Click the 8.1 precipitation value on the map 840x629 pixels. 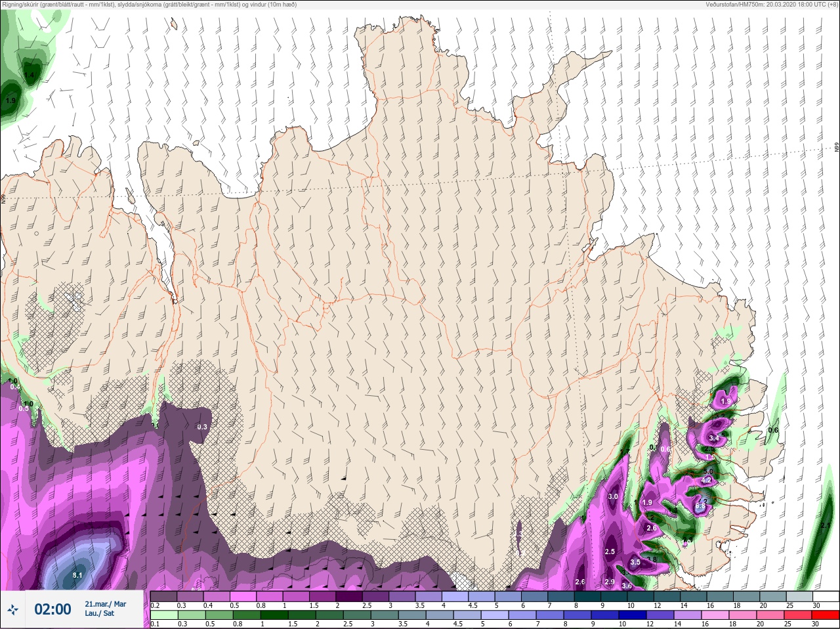point(77,575)
